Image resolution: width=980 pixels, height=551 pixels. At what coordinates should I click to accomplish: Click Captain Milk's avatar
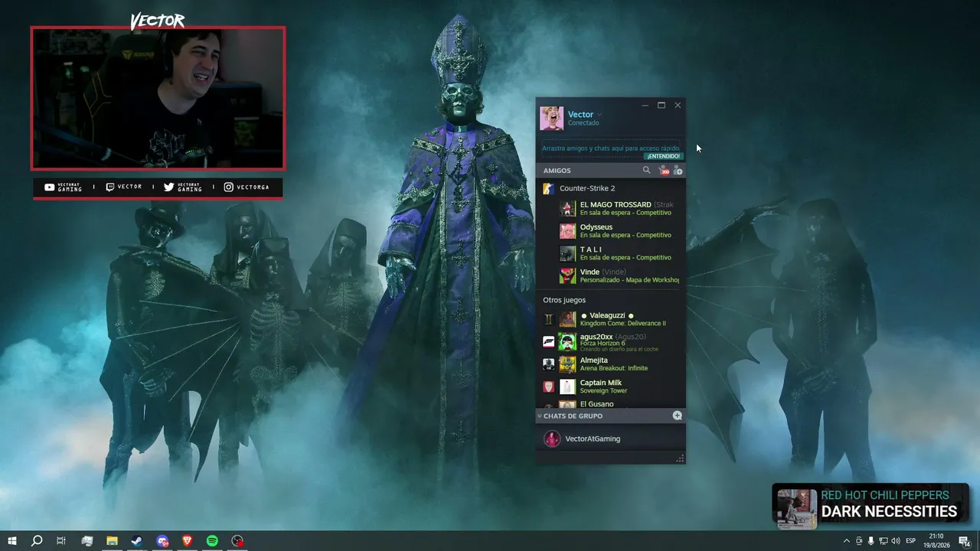coord(567,386)
